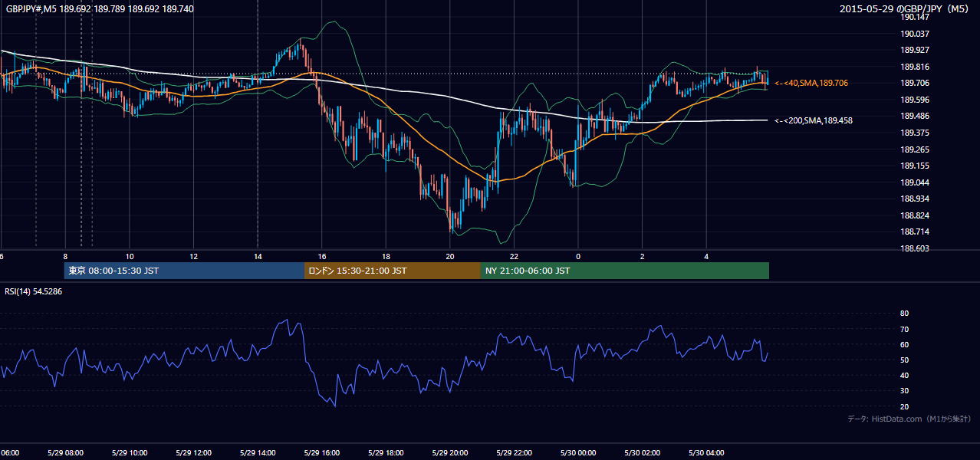The width and height of the screenshot is (980, 460).
Task: Click time label 5/29 08:00
Action: coord(64,453)
